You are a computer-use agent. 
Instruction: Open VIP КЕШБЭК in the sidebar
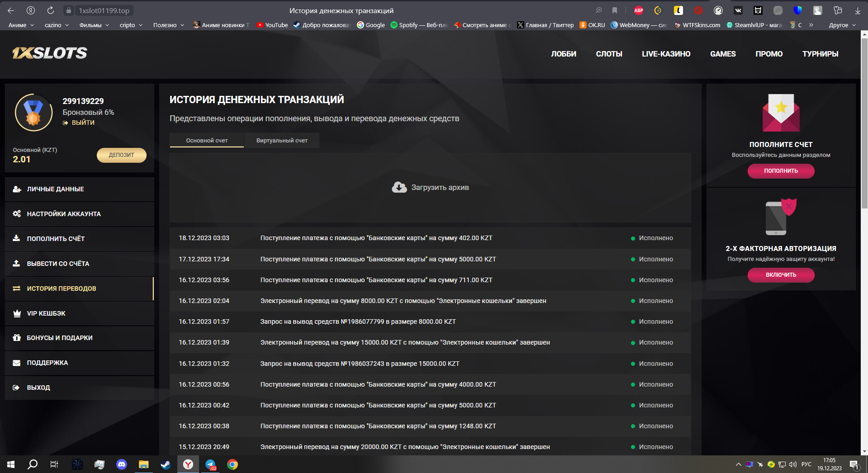point(80,313)
